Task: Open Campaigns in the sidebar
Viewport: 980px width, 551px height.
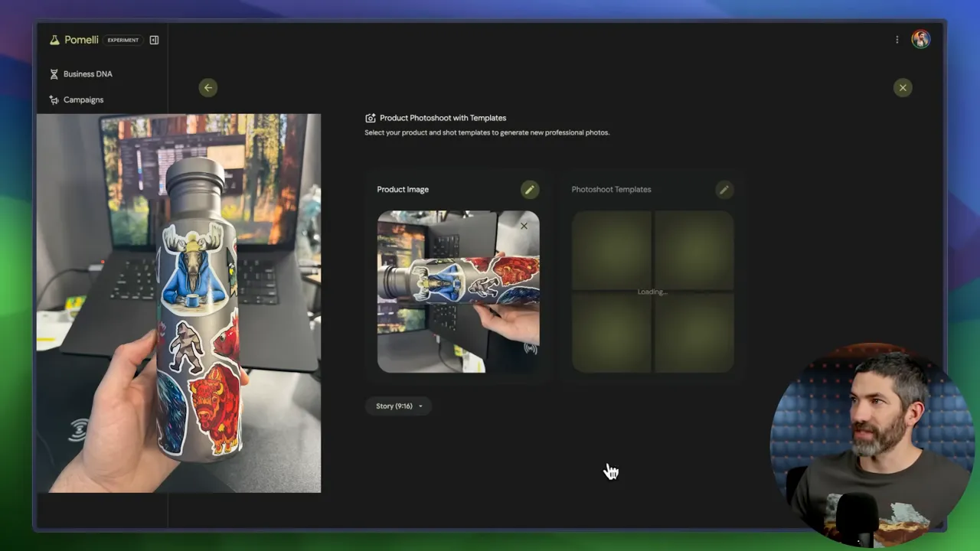Action: pos(76,100)
